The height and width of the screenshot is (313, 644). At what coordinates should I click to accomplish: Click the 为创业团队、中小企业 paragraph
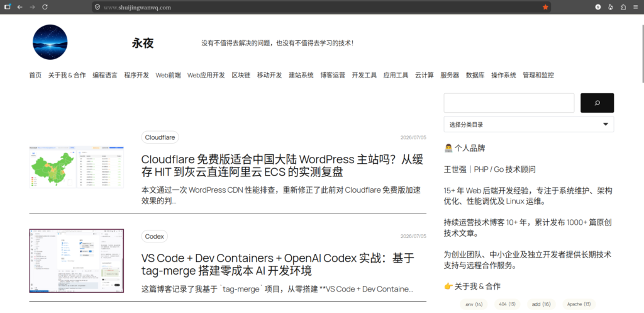528,260
